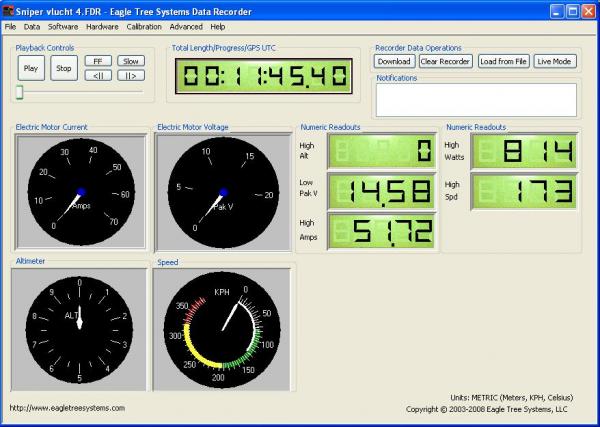Close the Data Recorder window
Image resolution: width=600 pixels, height=427 pixels.
[x=589, y=11]
